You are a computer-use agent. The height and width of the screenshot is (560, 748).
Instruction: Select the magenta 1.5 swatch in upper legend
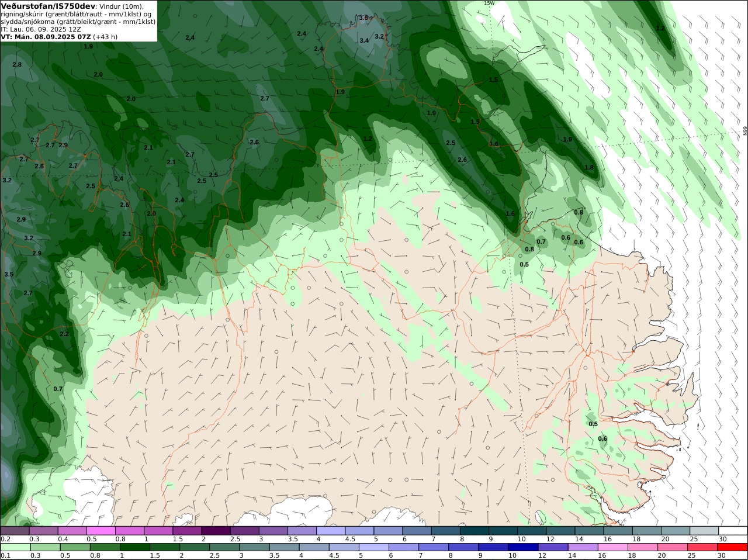187,531
